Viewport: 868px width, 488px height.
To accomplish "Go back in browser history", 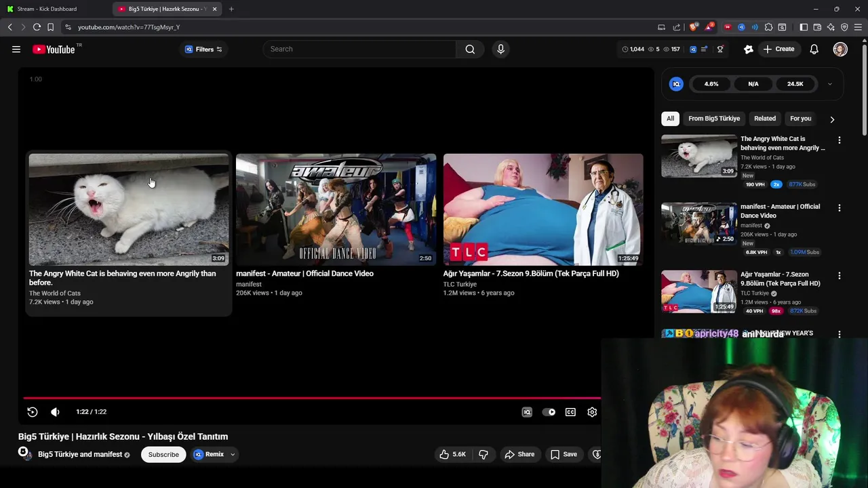I will click(x=10, y=27).
